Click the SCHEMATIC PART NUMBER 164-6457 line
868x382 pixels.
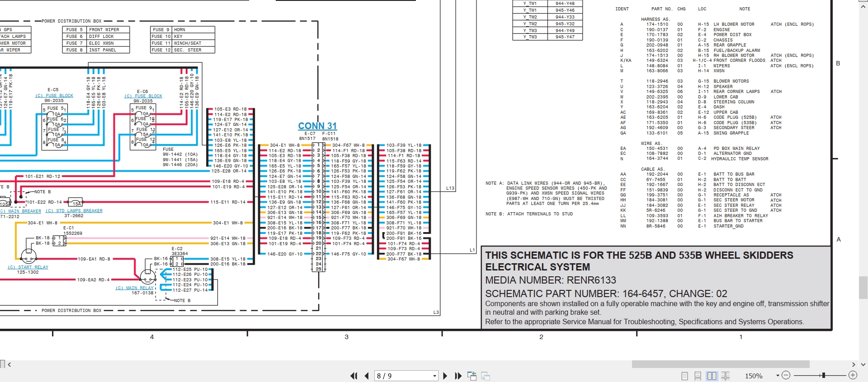[606, 293]
